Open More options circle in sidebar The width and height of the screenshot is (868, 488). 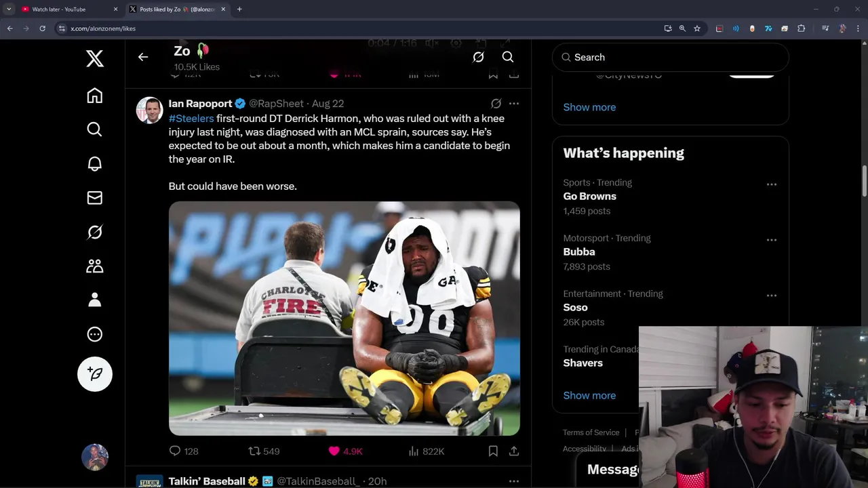coord(95,334)
